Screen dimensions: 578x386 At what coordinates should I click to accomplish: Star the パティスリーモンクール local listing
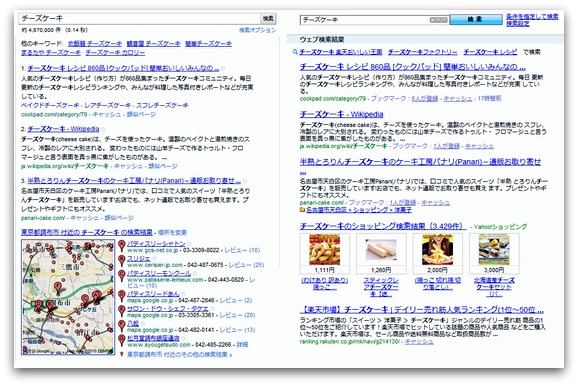pyautogui.click(x=195, y=273)
